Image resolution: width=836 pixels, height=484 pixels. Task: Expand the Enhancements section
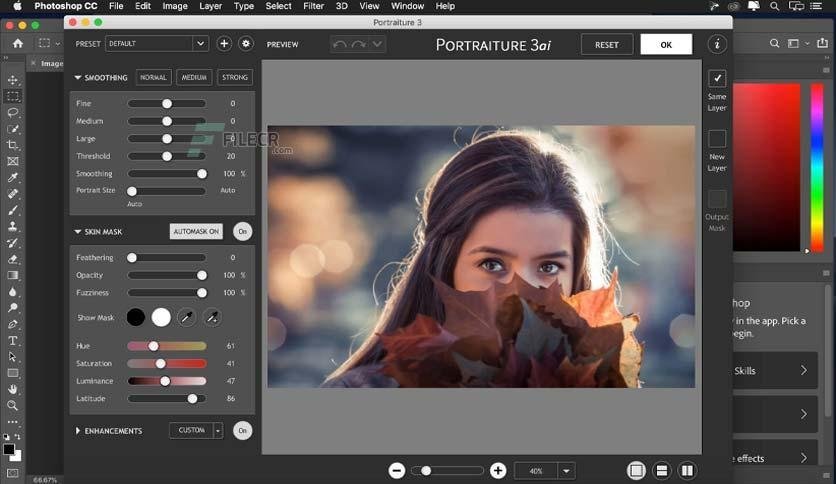pyautogui.click(x=78, y=431)
